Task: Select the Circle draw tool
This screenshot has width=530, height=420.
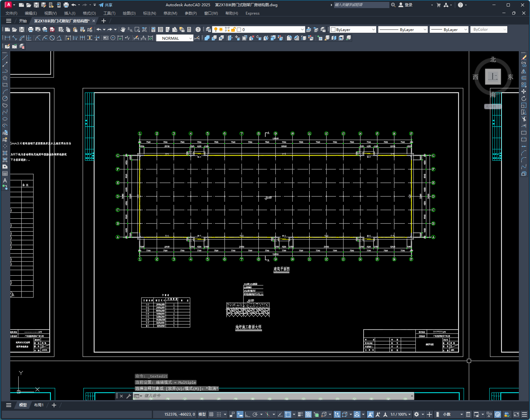Action: coord(5,98)
